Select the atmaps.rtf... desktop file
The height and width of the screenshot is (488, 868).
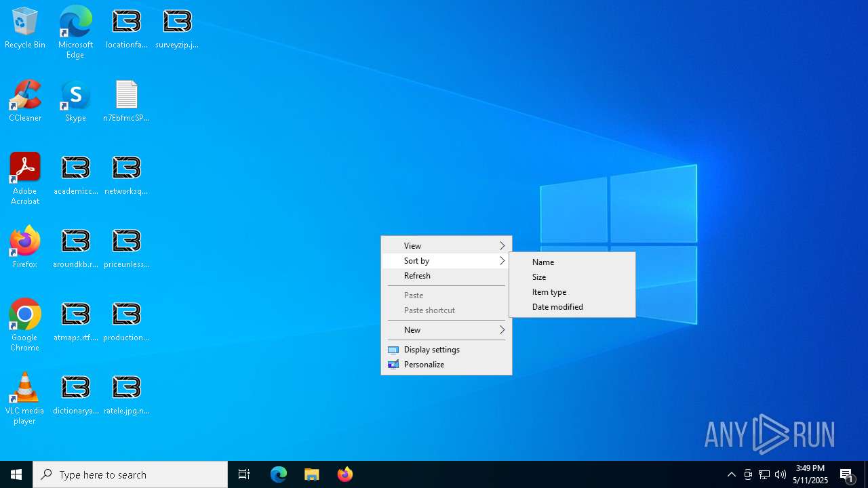coord(75,321)
